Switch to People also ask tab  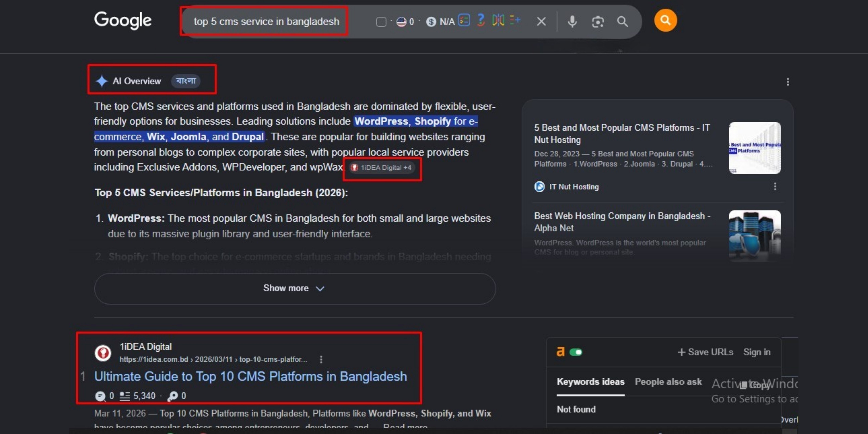click(668, 382)
